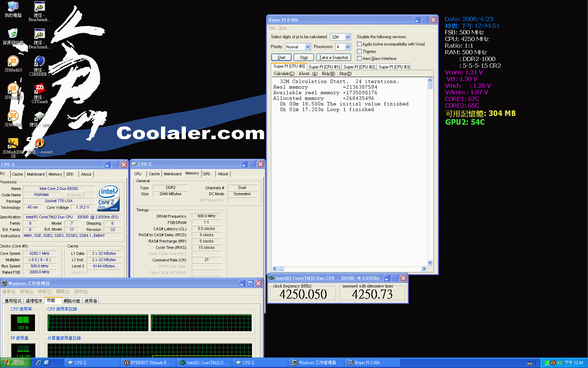Screen dimensions: 588x368
Task: Click Super PI output vertical scrollbar down arrow
Action: click(430, 263)
